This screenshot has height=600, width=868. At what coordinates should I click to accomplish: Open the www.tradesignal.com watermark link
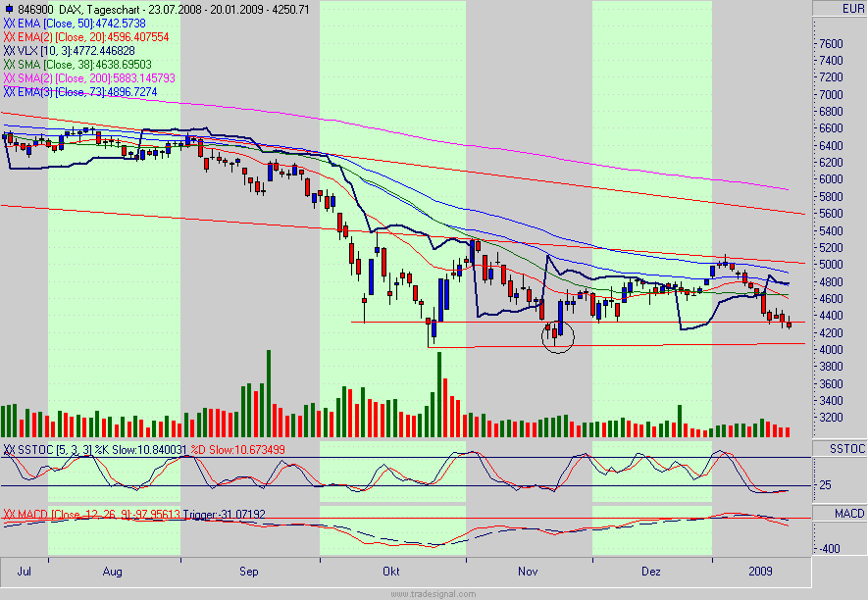click(434, 592)
